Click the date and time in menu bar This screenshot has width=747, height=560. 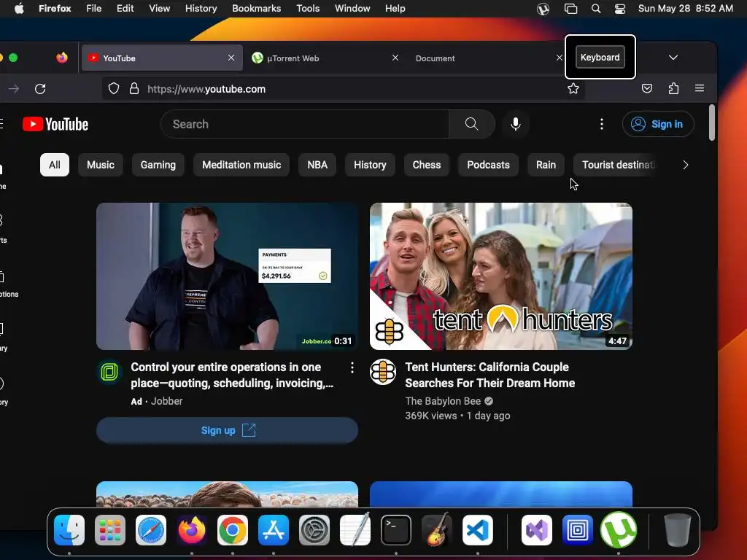[x=686, y=9]
